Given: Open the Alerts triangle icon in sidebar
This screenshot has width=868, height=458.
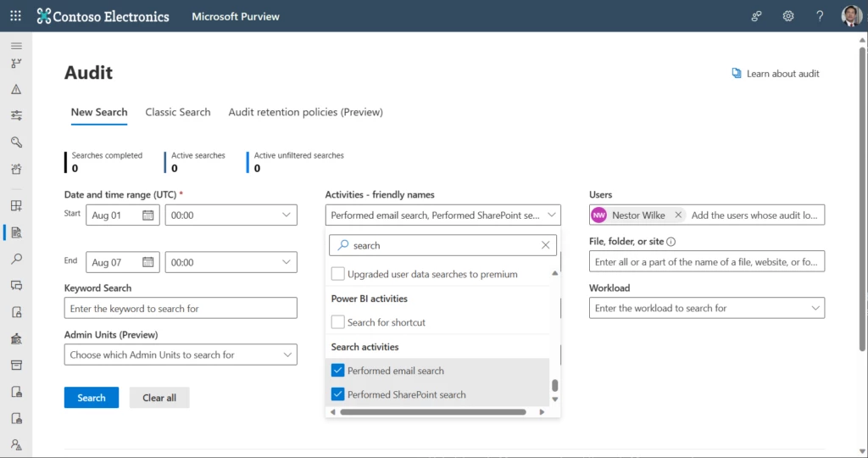Looking at the screenshot, I should pyautogui.click(x=16, y=89).
